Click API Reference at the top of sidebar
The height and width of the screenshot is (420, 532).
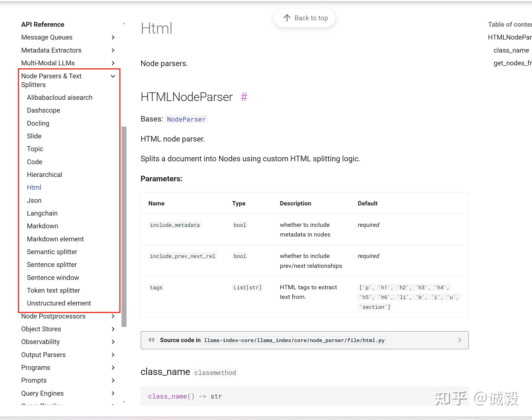[42, 24]
